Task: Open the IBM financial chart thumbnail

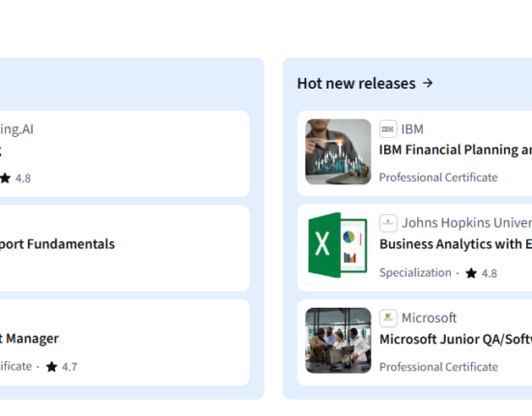Action: [x=338, y=152]
